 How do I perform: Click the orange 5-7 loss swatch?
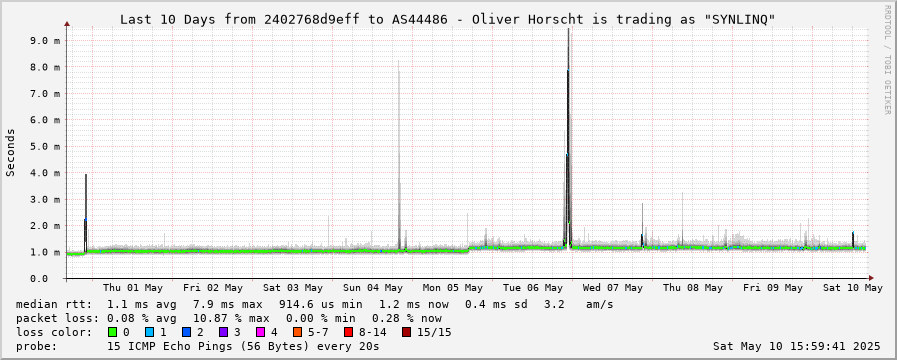pos(297,332)
